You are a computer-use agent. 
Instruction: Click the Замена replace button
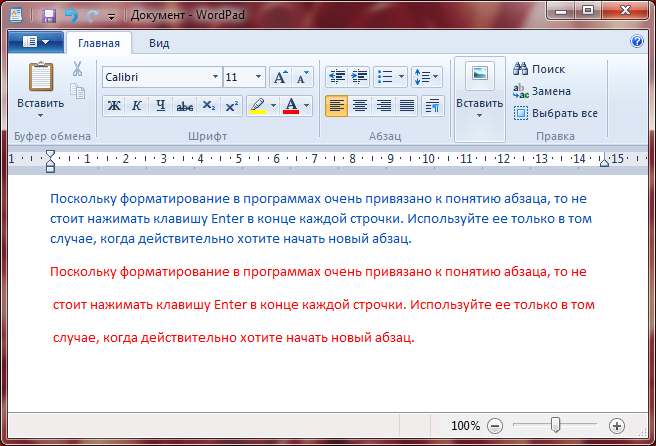click(542, 91)
